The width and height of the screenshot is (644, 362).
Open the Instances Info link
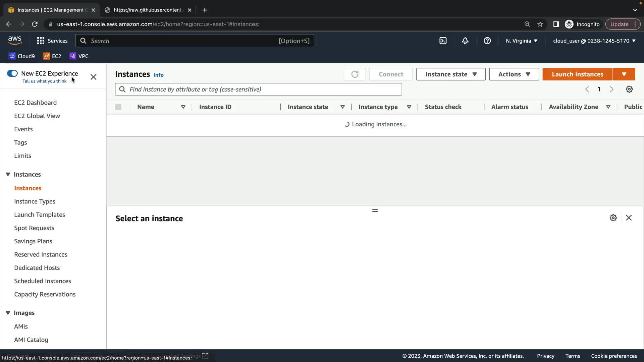[x=158, y=75]
